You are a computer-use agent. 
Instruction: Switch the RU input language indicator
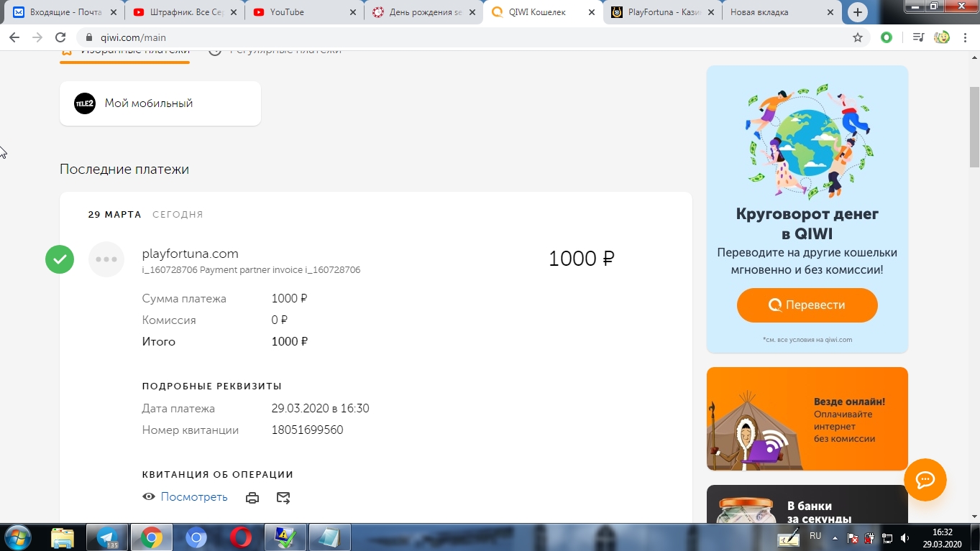(x=815, y=536)
